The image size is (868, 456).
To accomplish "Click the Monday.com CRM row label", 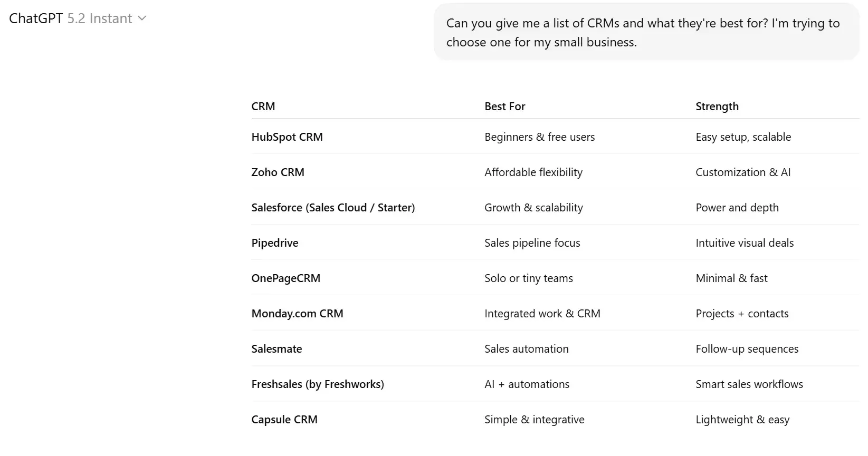I will tap(297, 313).
